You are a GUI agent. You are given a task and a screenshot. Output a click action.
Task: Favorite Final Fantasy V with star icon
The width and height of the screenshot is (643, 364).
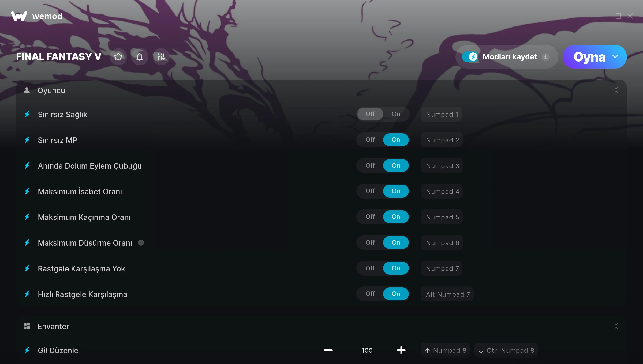[x=118, y=57]
